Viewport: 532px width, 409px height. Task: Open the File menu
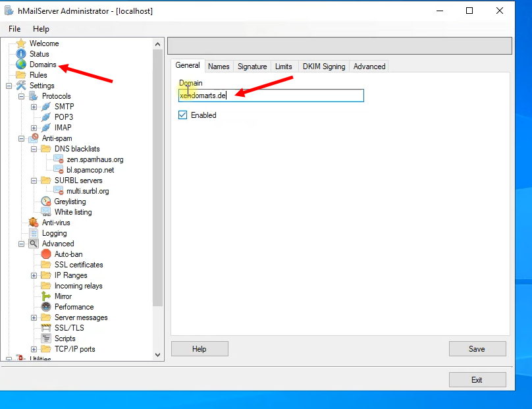(14, 29)
